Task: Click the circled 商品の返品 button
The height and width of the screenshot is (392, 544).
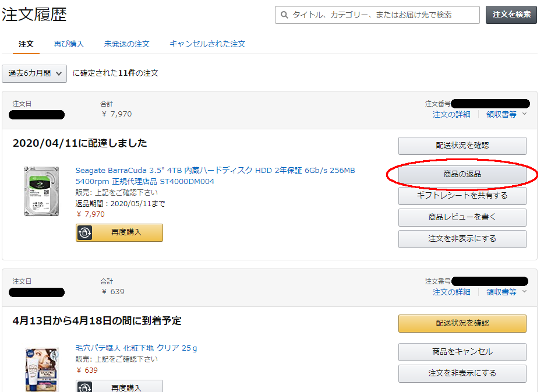Action: [x=462, y=174]
